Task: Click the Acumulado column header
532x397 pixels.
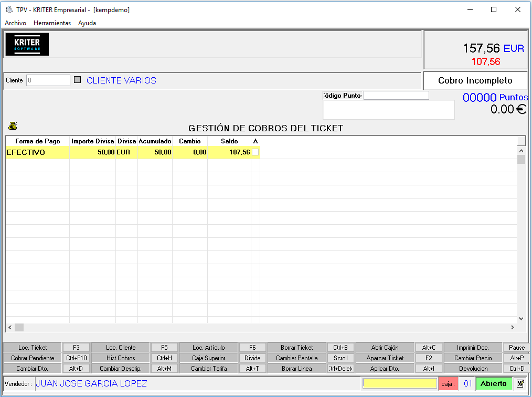Action: pos(155,141)
